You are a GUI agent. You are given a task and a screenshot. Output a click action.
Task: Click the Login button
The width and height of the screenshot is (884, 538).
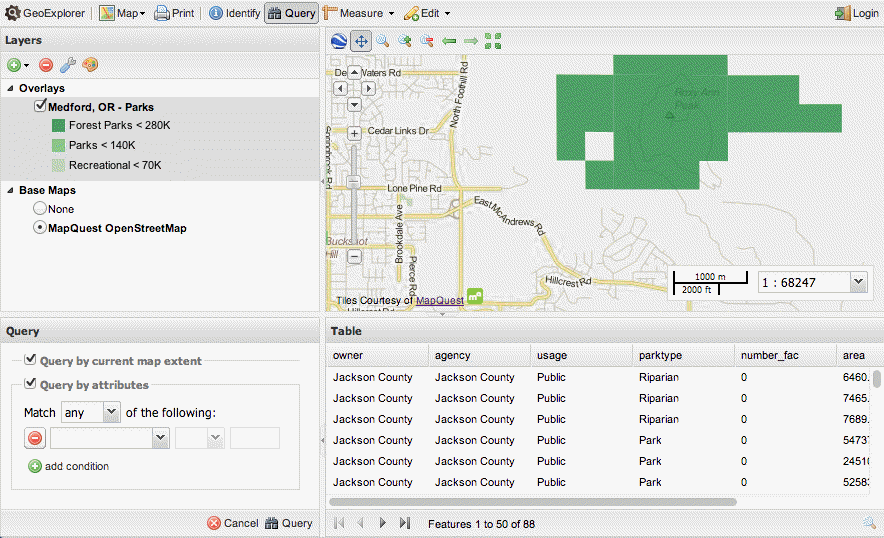tap(857, 13)
